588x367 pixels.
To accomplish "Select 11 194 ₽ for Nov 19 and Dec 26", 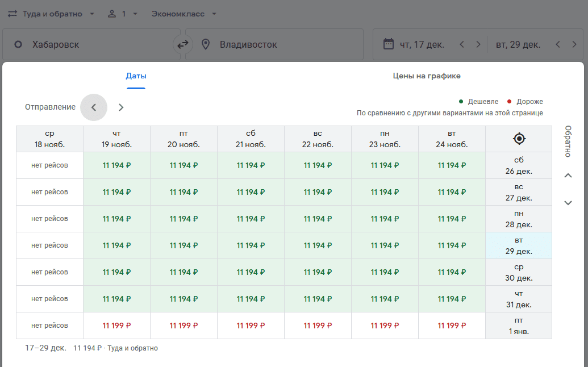I will coord(116,165).
